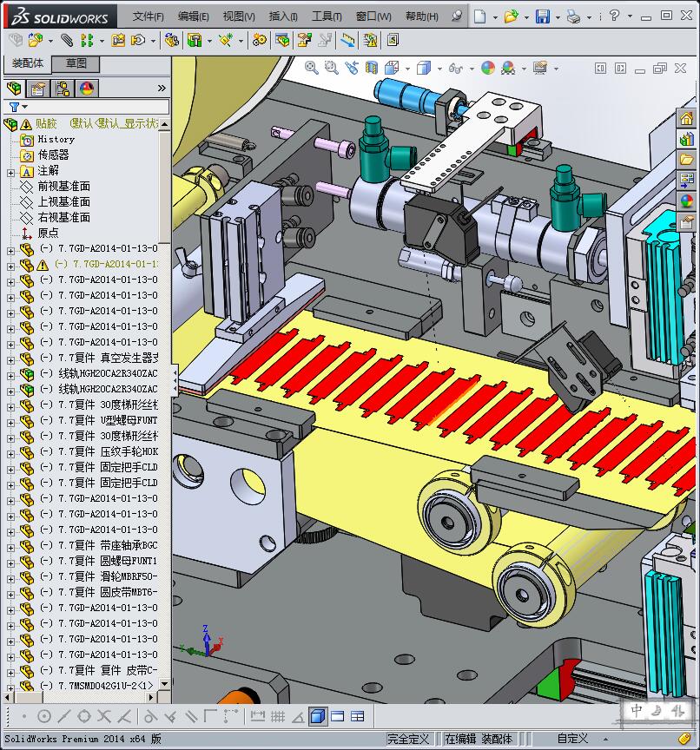Select the Zoom to Area icon

[331, 68]
